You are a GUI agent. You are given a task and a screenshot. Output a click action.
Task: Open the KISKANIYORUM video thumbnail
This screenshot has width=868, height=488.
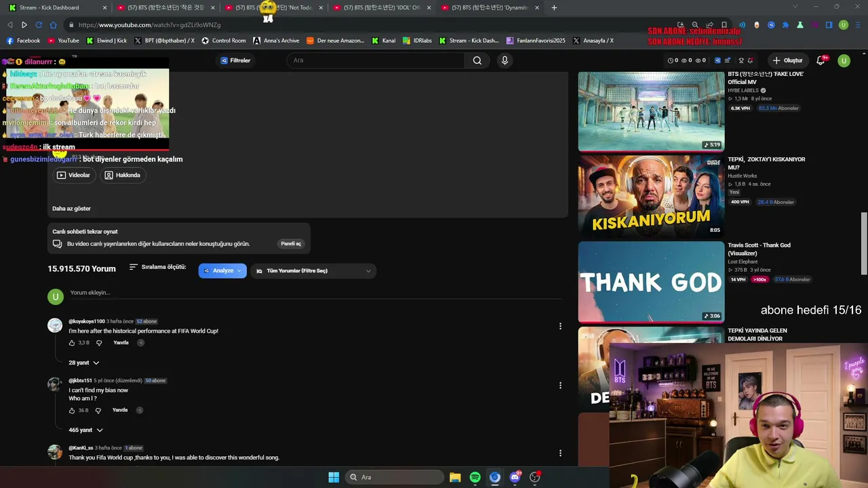(x=651, y=195)
